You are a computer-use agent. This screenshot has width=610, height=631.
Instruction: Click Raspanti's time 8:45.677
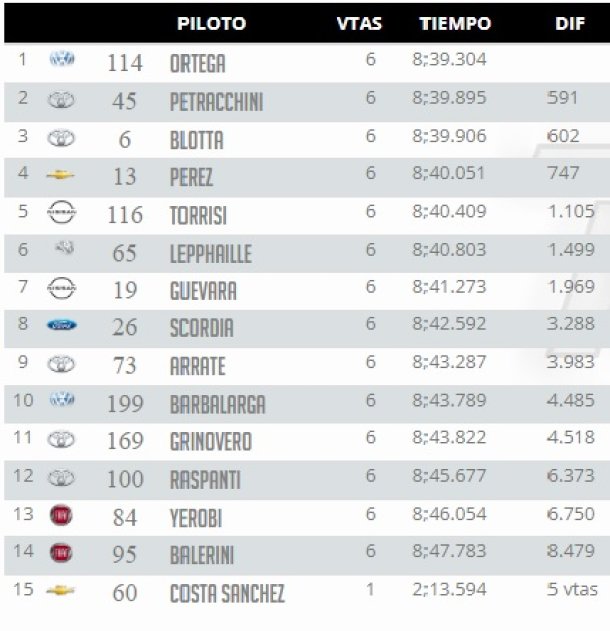(449, 476)
